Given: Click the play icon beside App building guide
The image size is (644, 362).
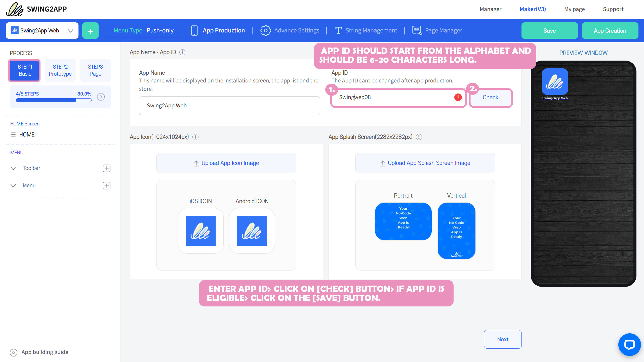Looking at the screenshot, I should (x=14, y=352).
